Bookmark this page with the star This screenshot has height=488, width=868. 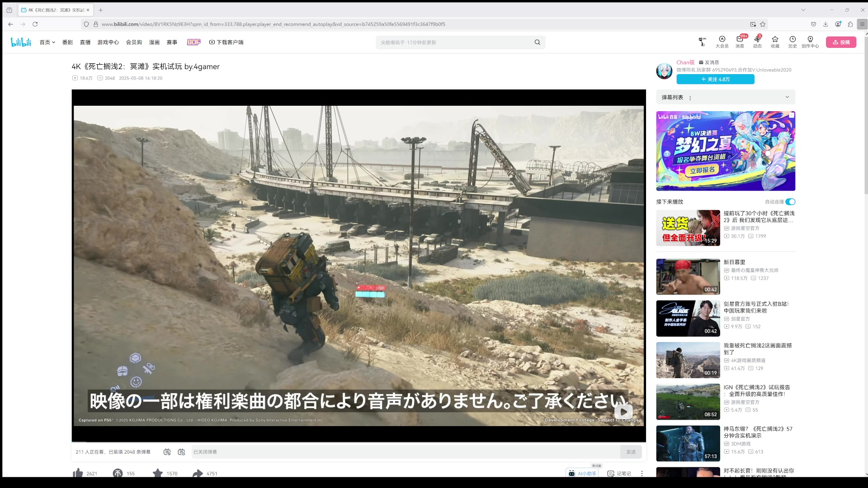click(x=763, y=24)
